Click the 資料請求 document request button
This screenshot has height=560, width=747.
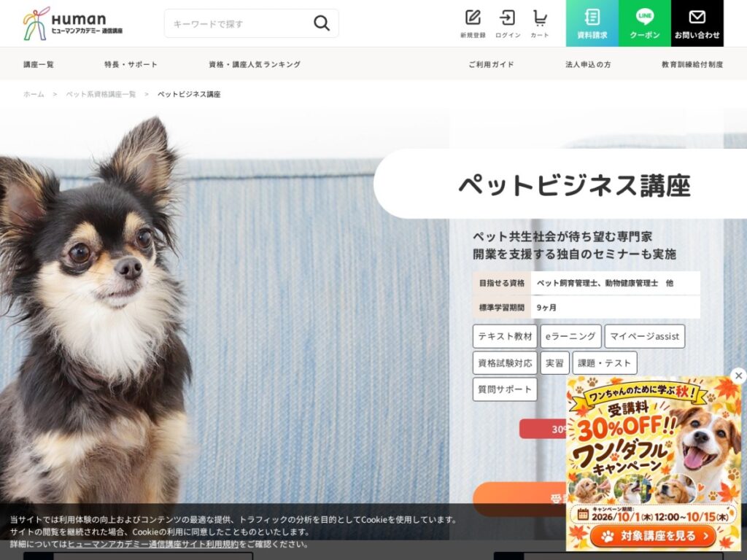point(592,23)
